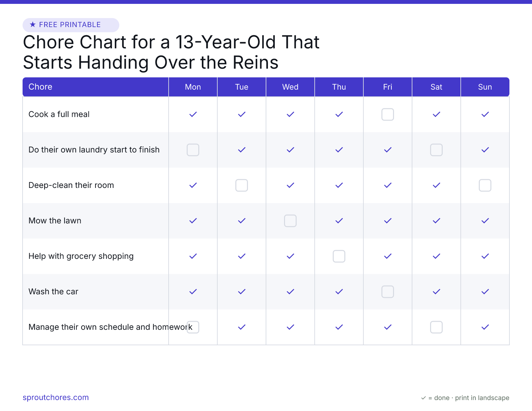Click the print in landscape note

tap(482, 398)
